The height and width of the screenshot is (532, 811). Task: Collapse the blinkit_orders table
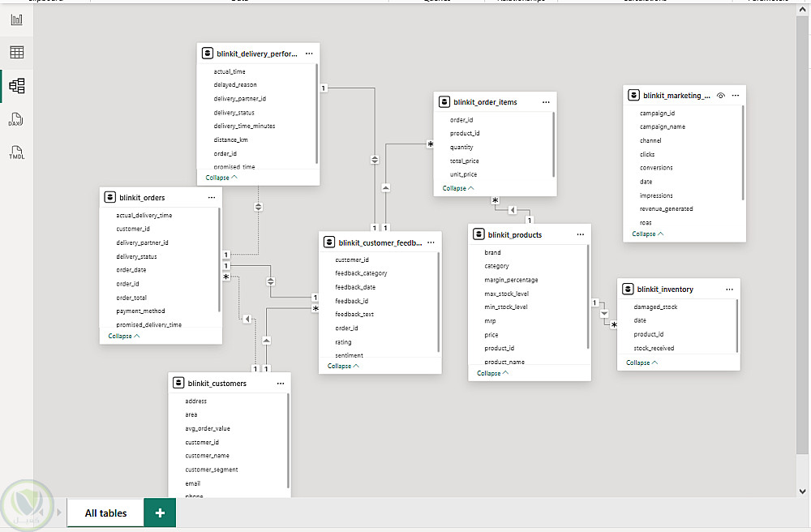[124, 335]
